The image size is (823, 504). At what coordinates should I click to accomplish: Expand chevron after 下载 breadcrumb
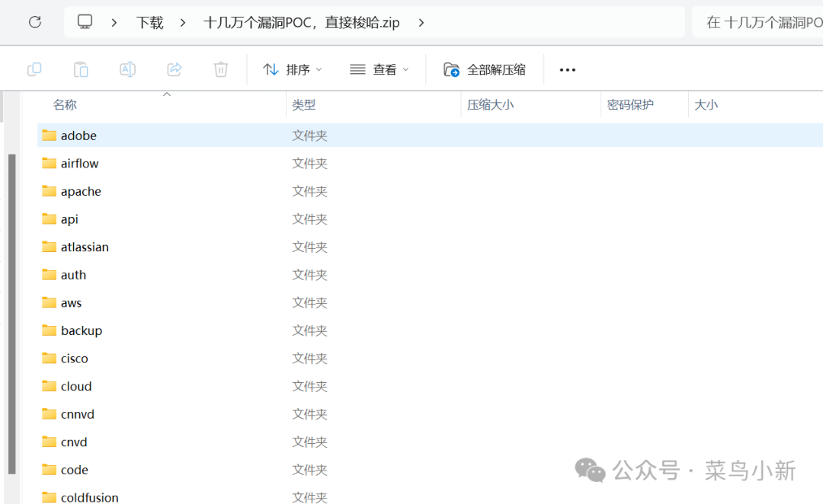(183, 23)
